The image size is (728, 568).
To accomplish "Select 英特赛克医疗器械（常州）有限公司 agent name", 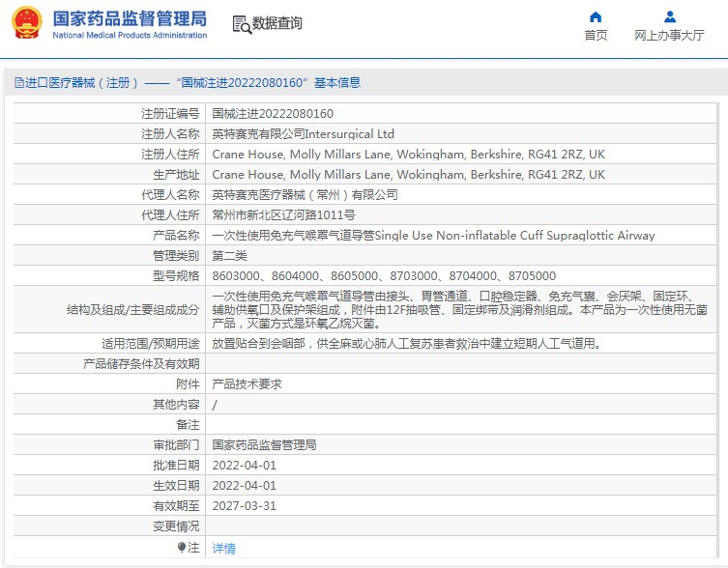I will point(306,195).
